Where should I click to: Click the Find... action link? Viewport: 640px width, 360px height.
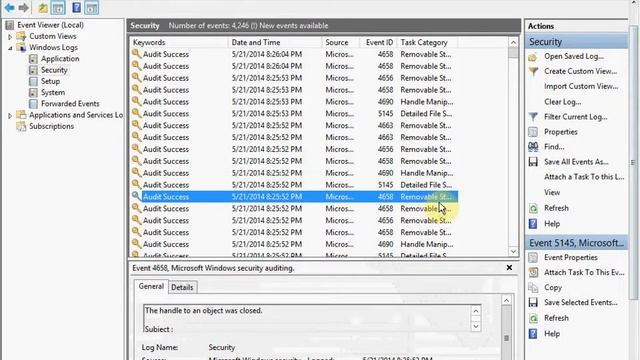pyautogui.click(x=554, y=147)
